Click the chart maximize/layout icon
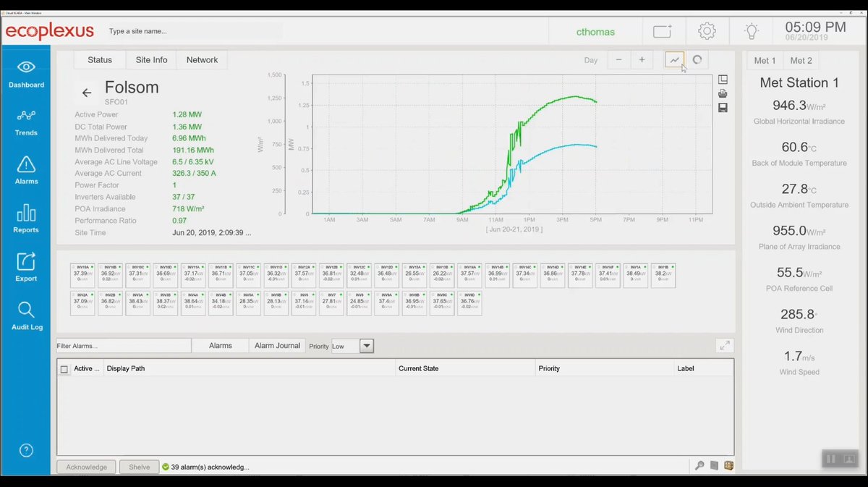 (723, 80)
